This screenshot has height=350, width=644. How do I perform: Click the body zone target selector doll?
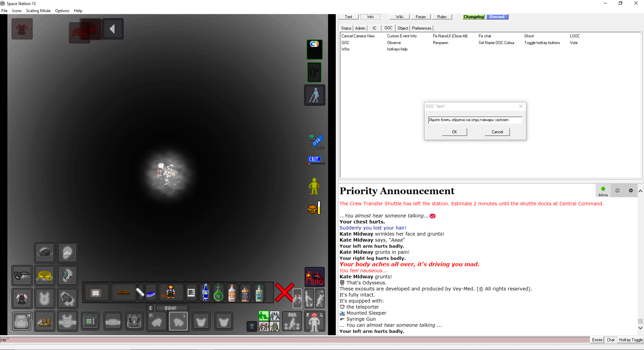coord(315,321)
